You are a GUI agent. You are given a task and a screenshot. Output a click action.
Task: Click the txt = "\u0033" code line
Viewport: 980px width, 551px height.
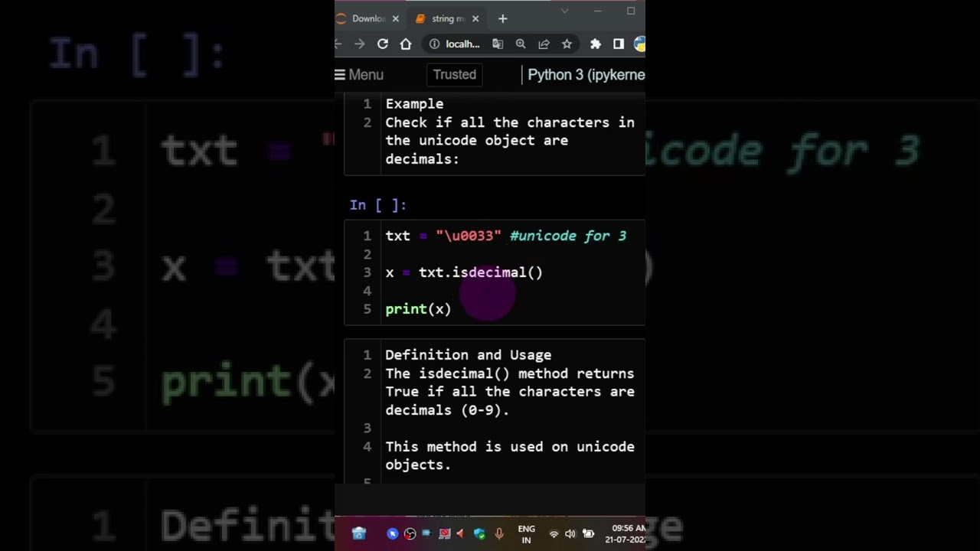[505, 236]
